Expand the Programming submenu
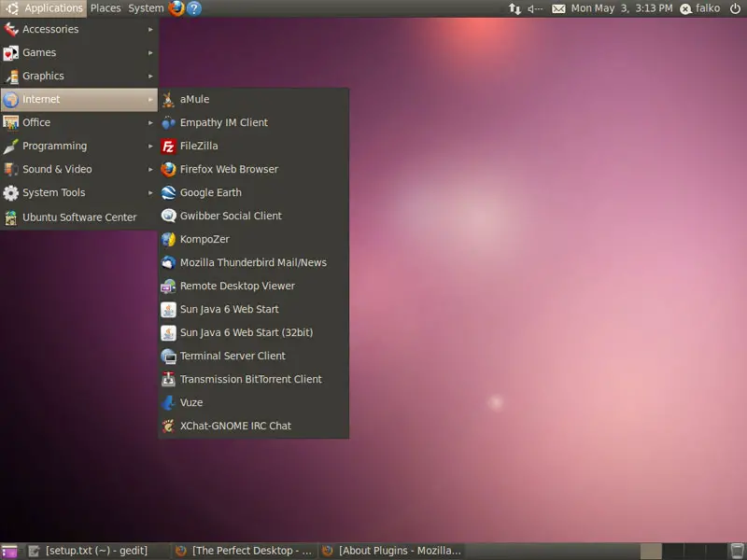The height and width of the screenshot is (560, 747). coord(79,146)
